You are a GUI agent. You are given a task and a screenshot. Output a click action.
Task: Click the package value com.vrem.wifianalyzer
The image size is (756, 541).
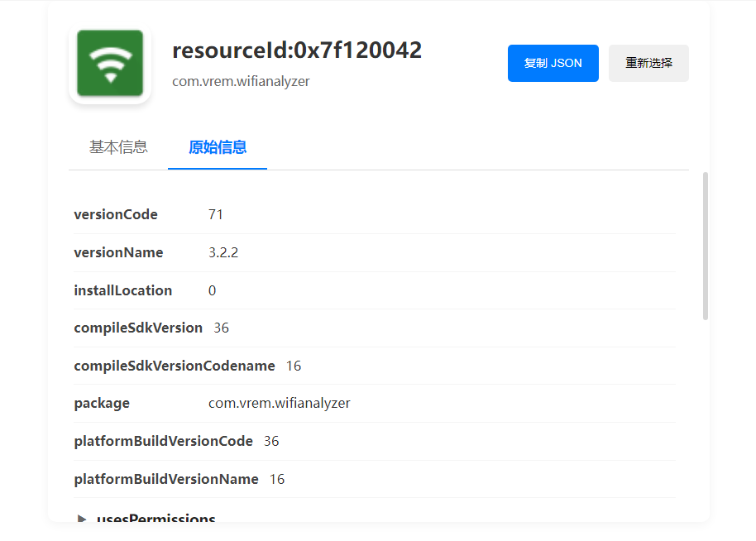pyautogui.click(x=280, y=403)
